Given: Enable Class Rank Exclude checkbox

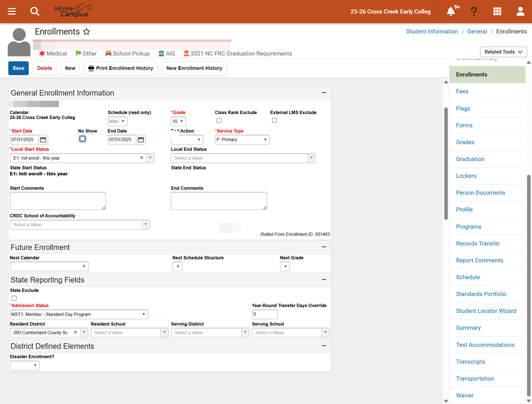Looking at the screenshot, I should click(219, 120).
